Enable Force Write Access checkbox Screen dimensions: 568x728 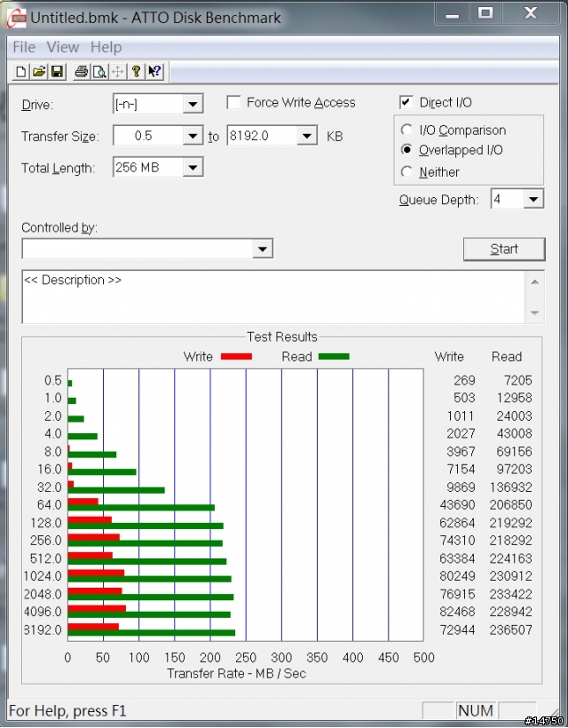(x=233, y=102)
